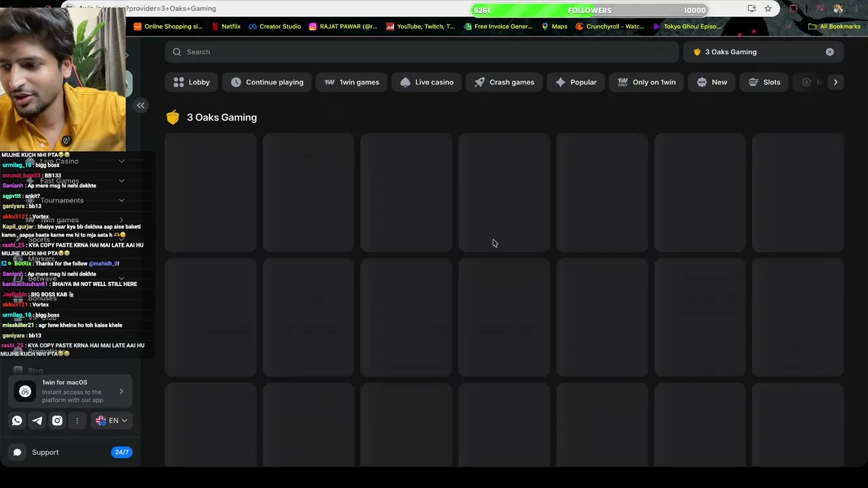Switch to the Lobby tab
This screenshot has width=868, height=488.
click(x=191, y=82)
